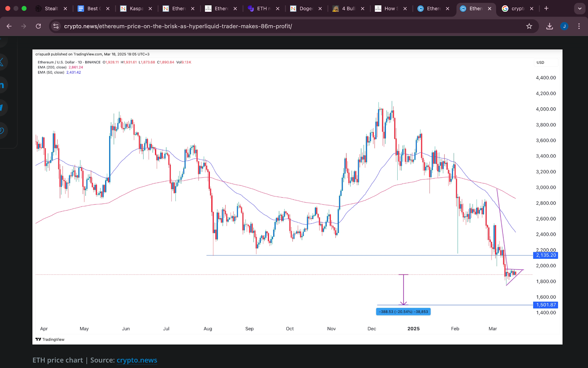Close the ETH tab with purple icon

click(277, 8)
